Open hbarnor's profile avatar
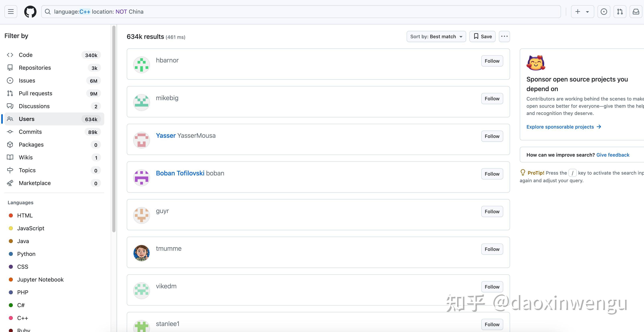 [142, 65]
